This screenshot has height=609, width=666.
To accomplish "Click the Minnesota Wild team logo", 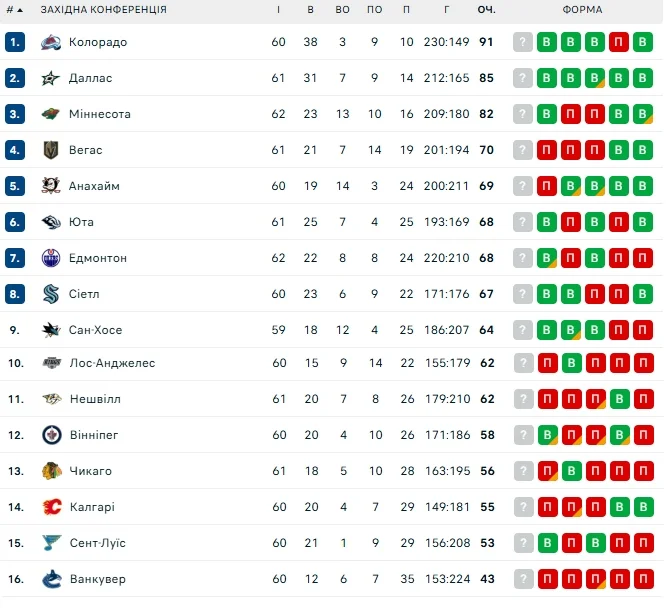I will coord(51,114).
